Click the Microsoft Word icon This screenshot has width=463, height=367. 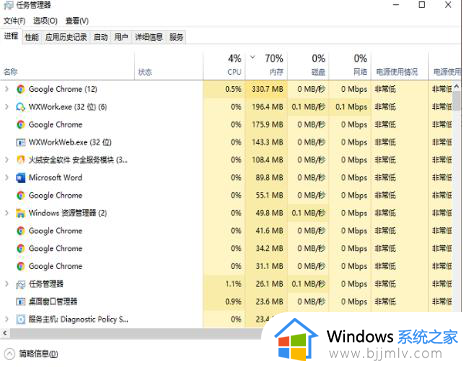pyautogui.click(x=21, y=178)
